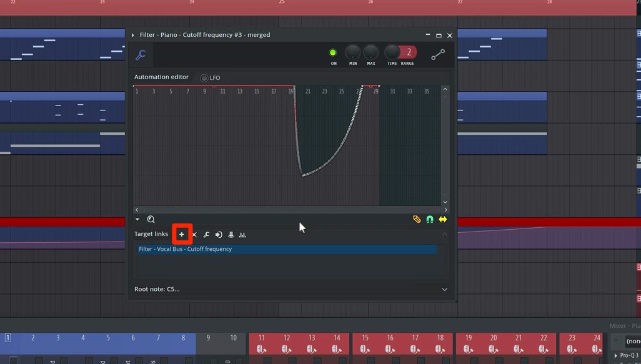Click bar 33 on the automation editor ruler
The height and width of the screenshot is (364, 641).
410,92
